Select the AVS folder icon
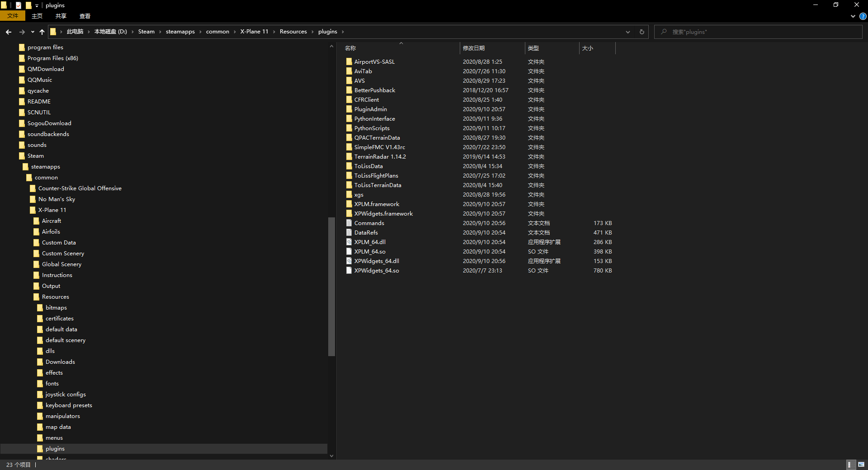868x470 pixels. [349, 80]
